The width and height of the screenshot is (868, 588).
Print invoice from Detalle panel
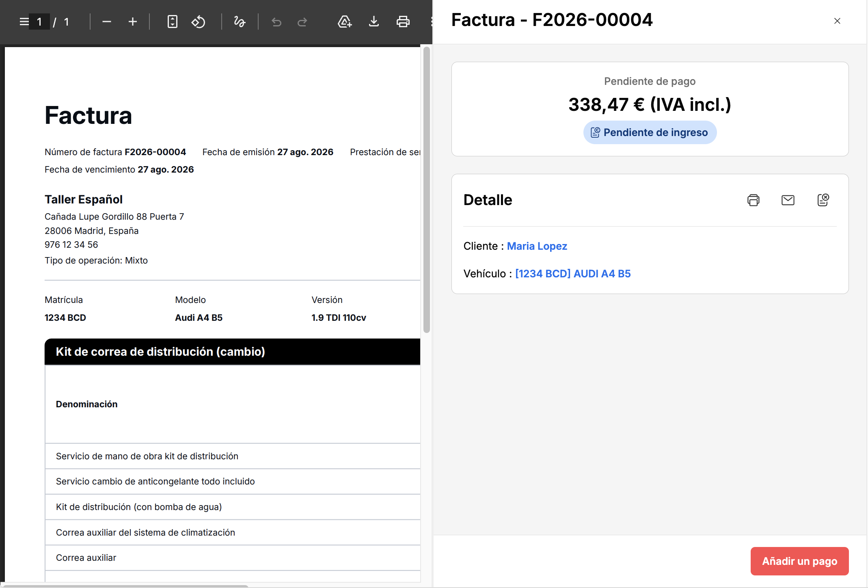pos(754,200)
